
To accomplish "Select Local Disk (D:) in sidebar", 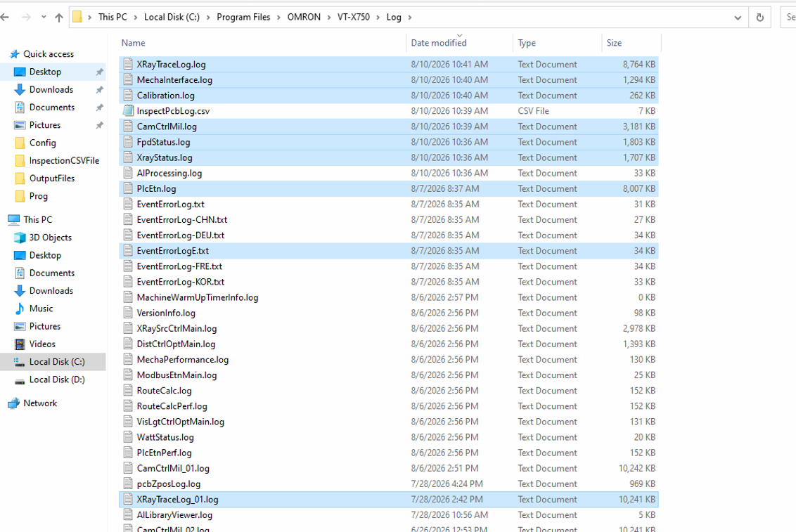I will (57, 379).
